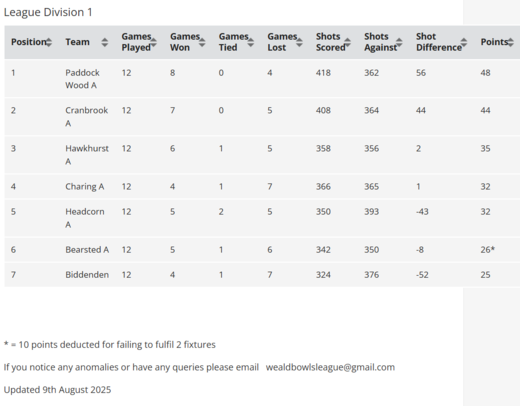Click the wealdbowlsleague@gmail.com email address
The height and width of the screenshot is (406, 520).
pyautogui.click(x=330, y=367)
